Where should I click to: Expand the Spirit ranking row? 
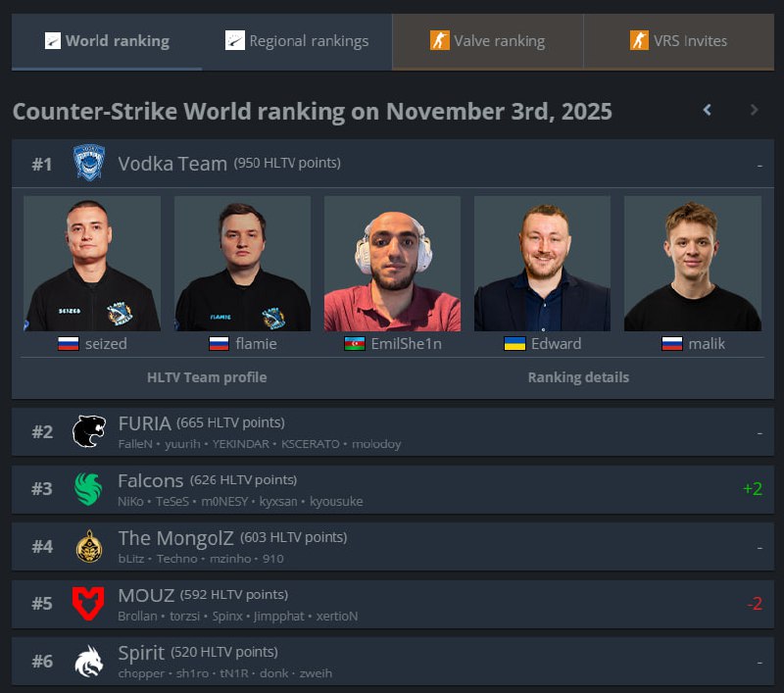coord(393,661)
